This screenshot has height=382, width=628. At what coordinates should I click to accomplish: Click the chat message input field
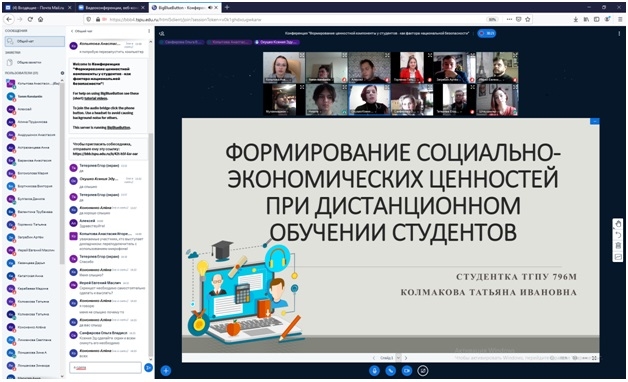105,367
